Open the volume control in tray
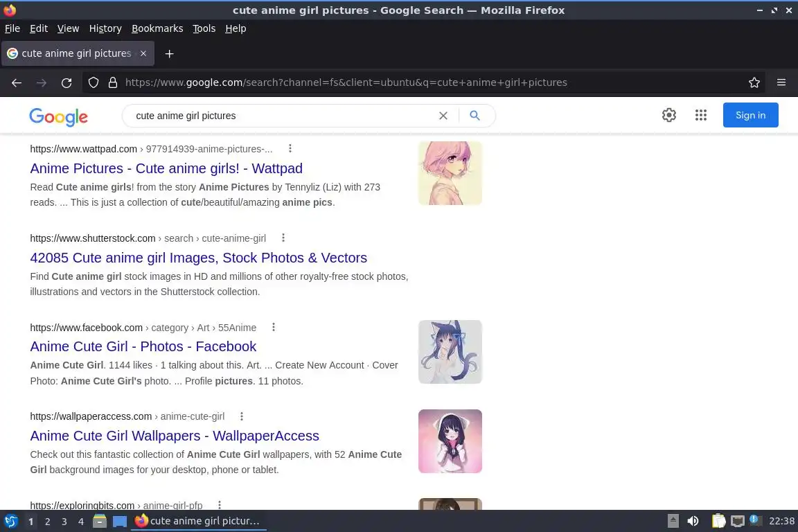Viewport: 798px width, 532px height. pyautogui.click(x=693, y=521)
